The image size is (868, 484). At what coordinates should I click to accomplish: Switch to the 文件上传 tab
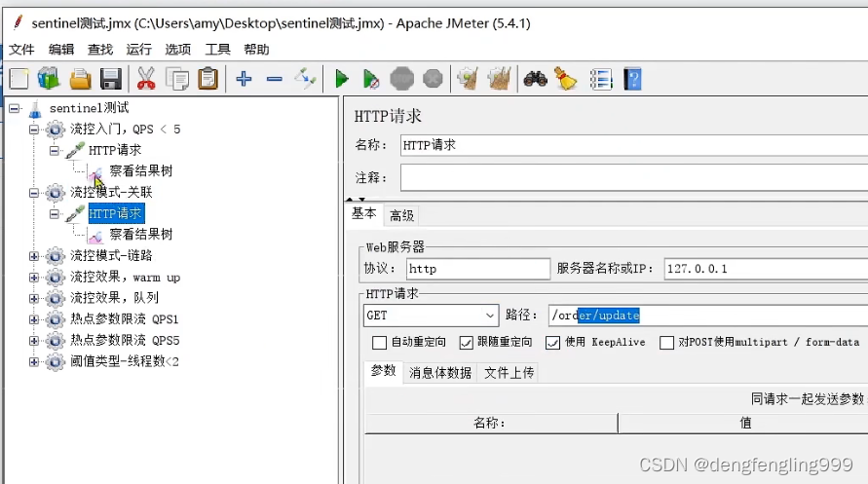(x=509, y=372)
